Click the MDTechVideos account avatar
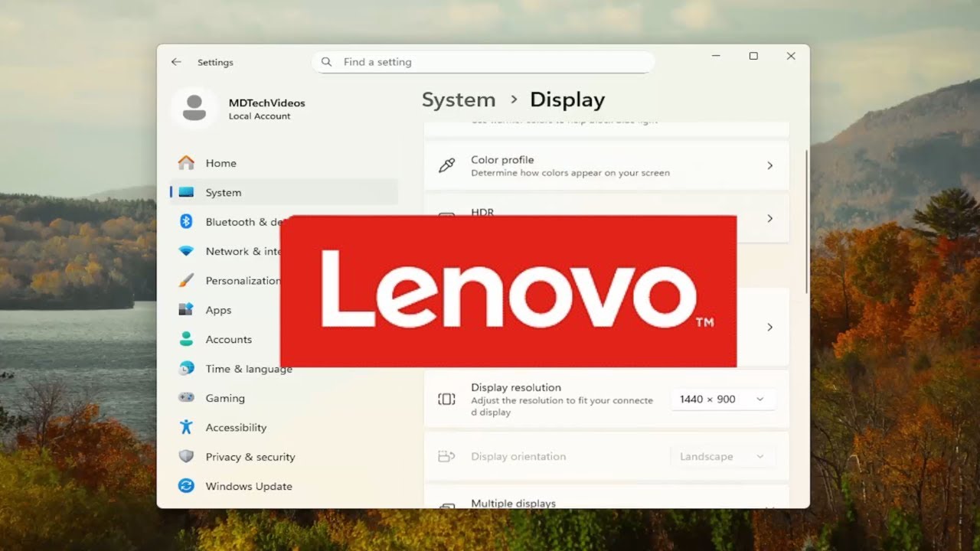The height and width of the screenshot is (551, 980). click(194, 108)
